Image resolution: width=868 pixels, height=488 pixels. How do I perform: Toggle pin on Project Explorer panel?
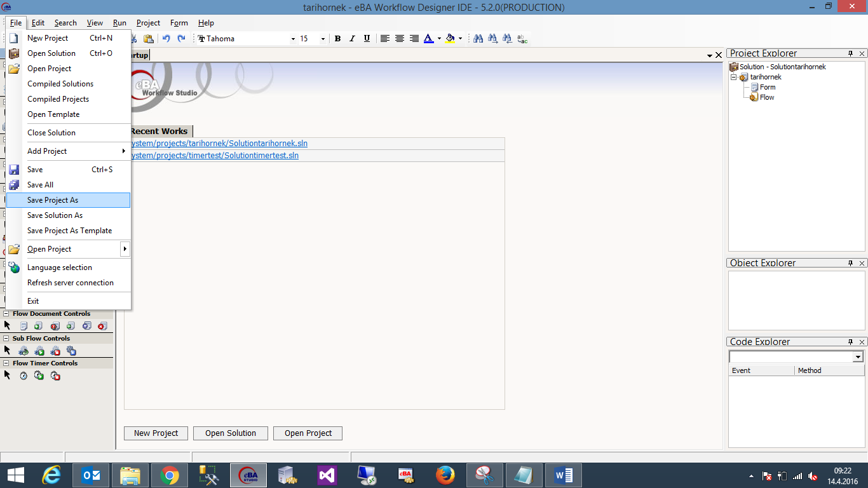point(851,53)
